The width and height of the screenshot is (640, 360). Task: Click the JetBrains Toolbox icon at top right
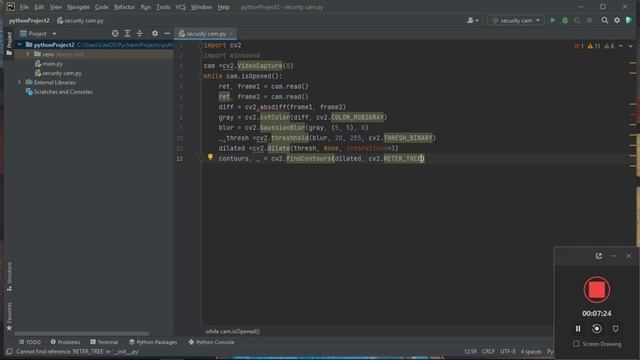point(629,20)
